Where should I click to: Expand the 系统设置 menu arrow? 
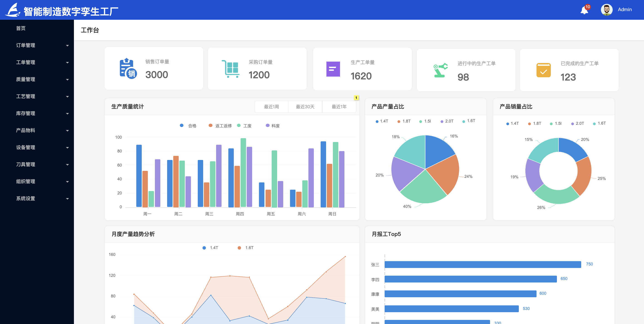pyautogui.click(x=67, y=199)
